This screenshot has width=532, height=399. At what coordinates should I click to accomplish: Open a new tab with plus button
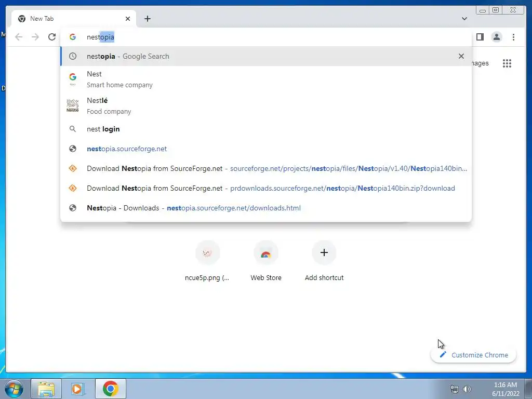147,19
